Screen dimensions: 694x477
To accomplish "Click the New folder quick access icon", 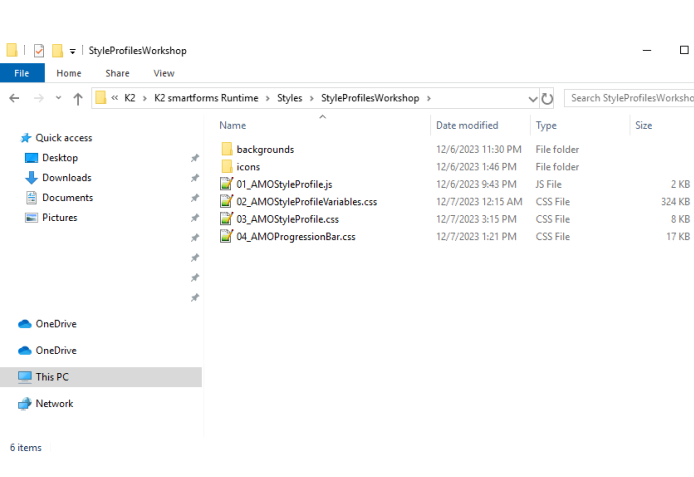I will [58, 51].
